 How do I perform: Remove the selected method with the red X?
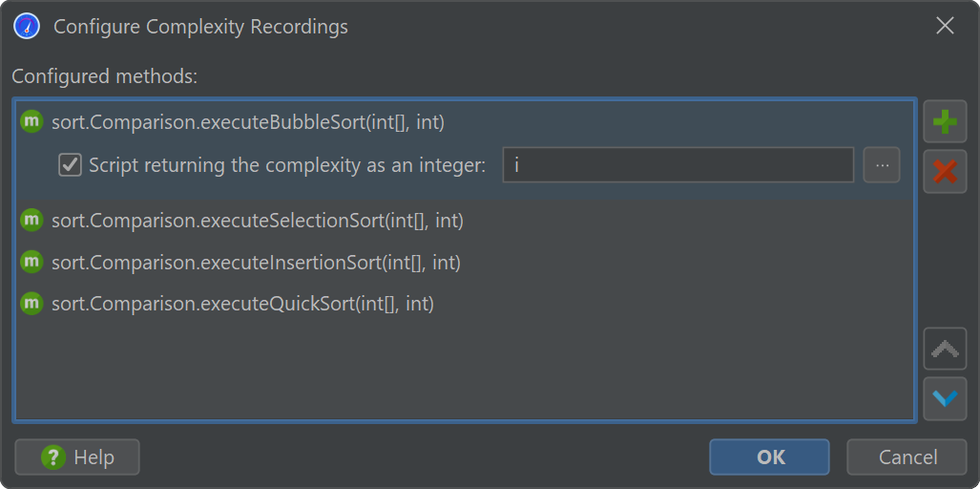[x=945, y=171]
